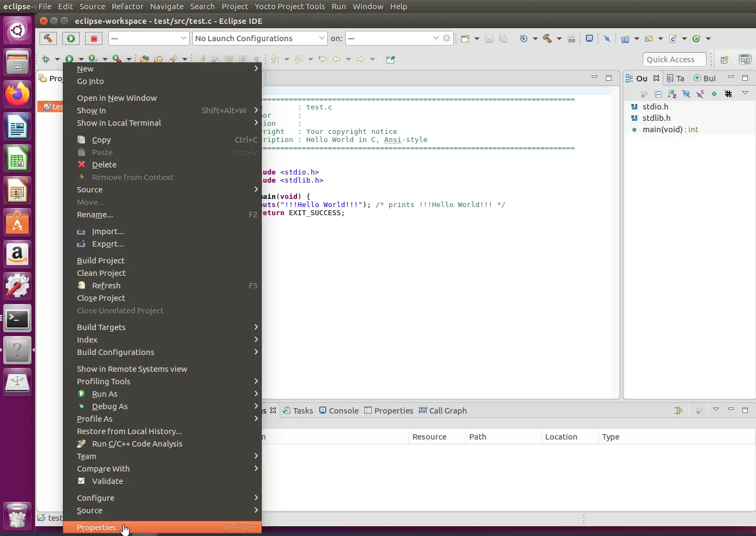Open the Outline view menu triangle
The width and height of the screenshot is (756, 536).
(745, 93)
